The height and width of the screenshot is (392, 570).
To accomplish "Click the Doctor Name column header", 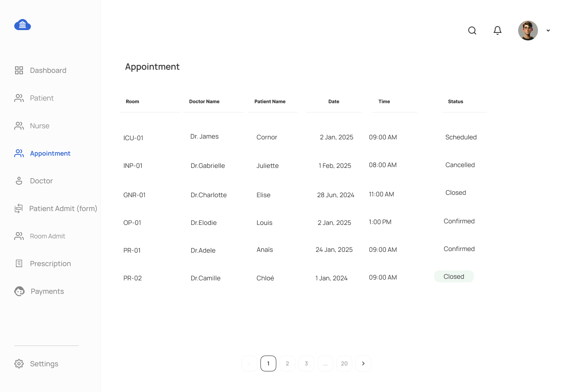I will [x=204, y=102].
